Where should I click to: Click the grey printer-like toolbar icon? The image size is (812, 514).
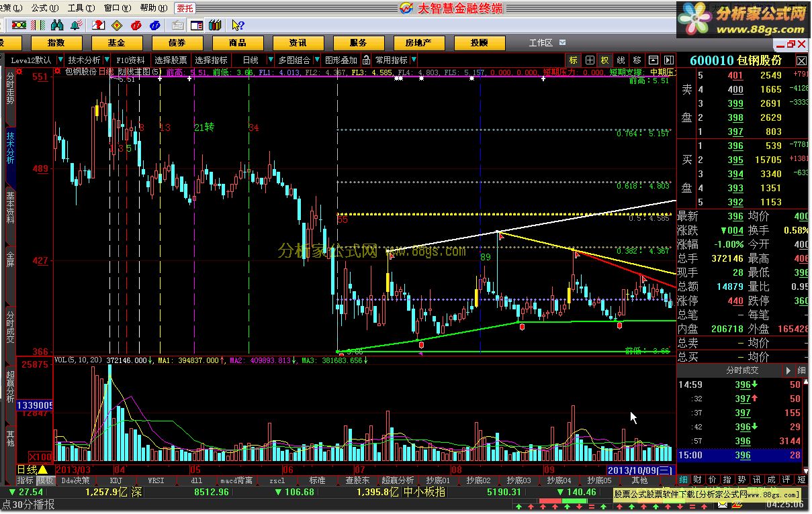(x=178, y=25)
